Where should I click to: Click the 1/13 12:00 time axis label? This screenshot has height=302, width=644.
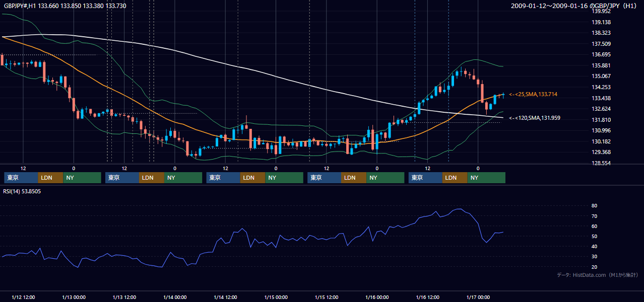(x=124, y=297)
